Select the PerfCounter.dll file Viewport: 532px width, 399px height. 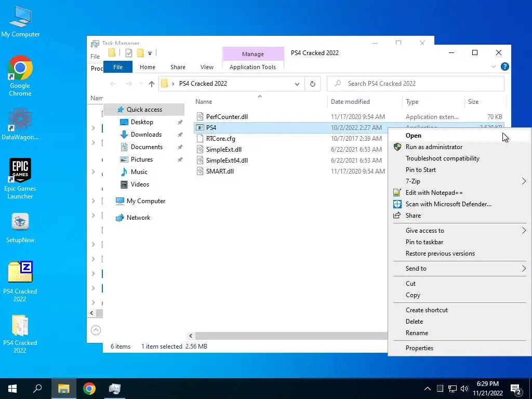coord(227,117)
